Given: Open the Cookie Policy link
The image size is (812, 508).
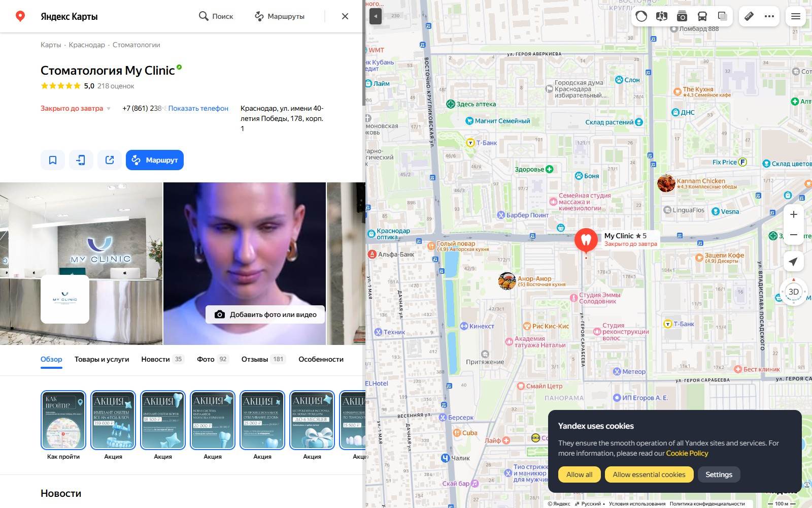Looking at the screenshot, I should tap(687, 453).
